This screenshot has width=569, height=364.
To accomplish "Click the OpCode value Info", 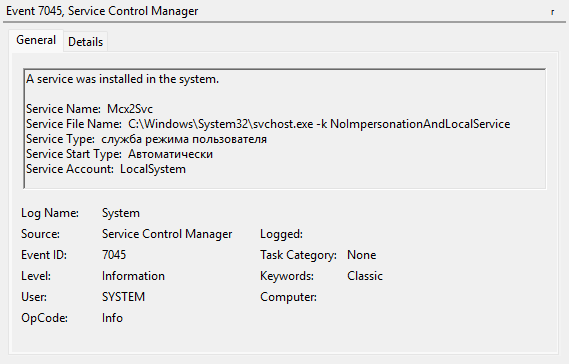I will click(x=112, y=318).
